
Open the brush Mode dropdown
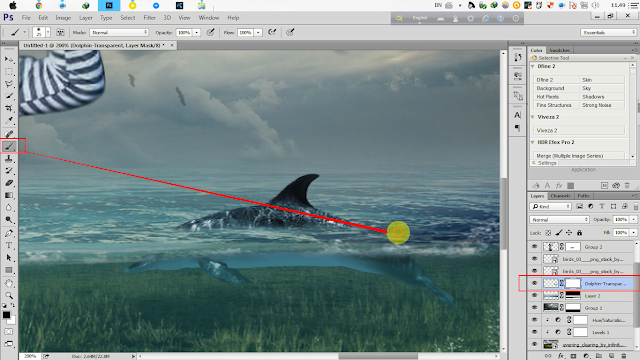click(119, 32)
